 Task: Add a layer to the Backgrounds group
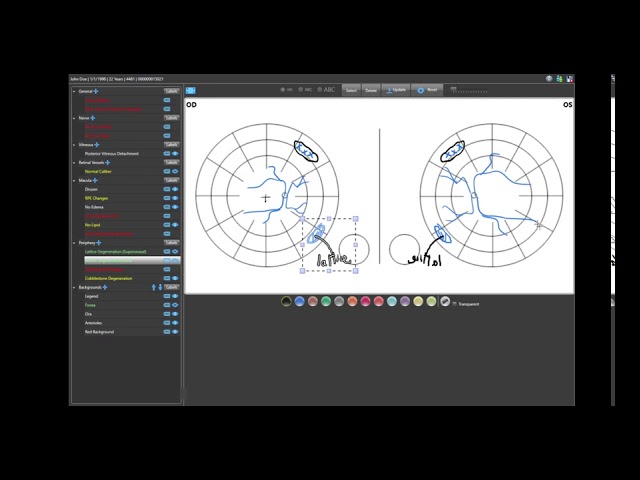pyautogui.click(x=105, y=287)
